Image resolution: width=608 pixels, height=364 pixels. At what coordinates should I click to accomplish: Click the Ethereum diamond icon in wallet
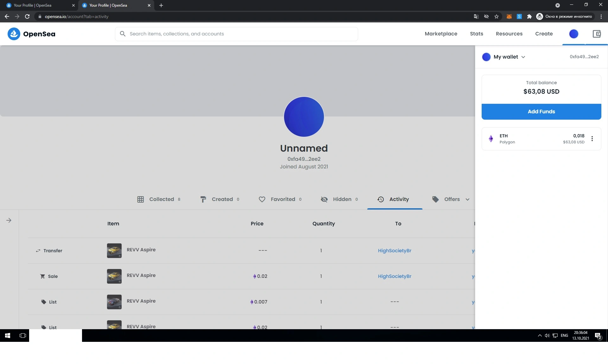(491, 139)
